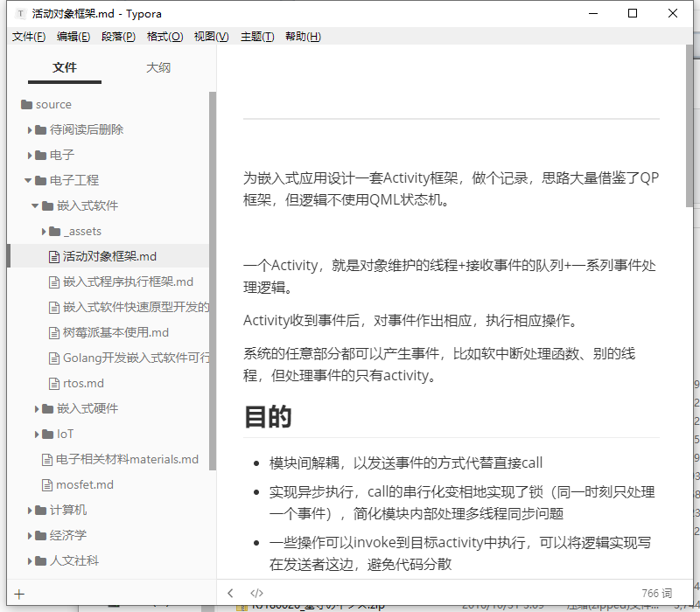Click the file icon beside mosfet.md

[47, 485]
